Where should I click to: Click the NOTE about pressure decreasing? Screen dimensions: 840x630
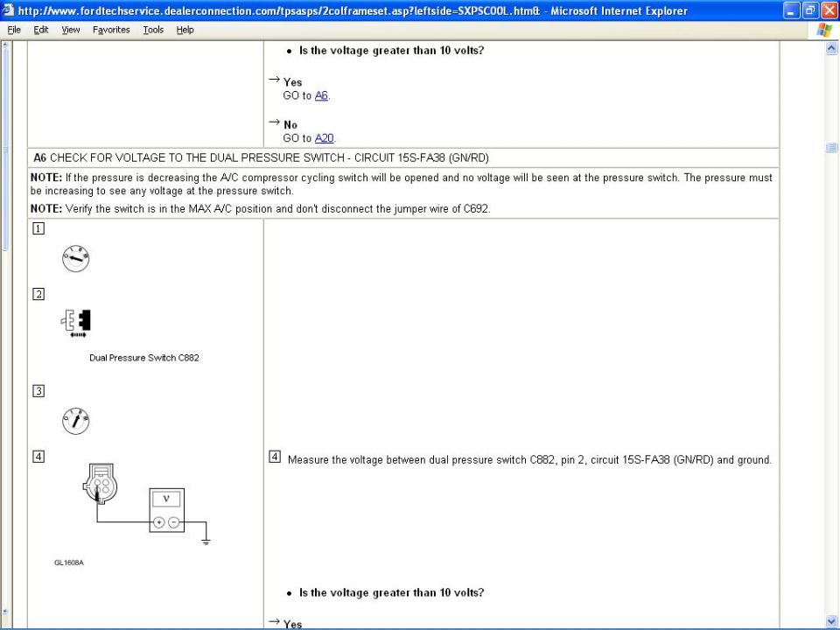(402, 184)
